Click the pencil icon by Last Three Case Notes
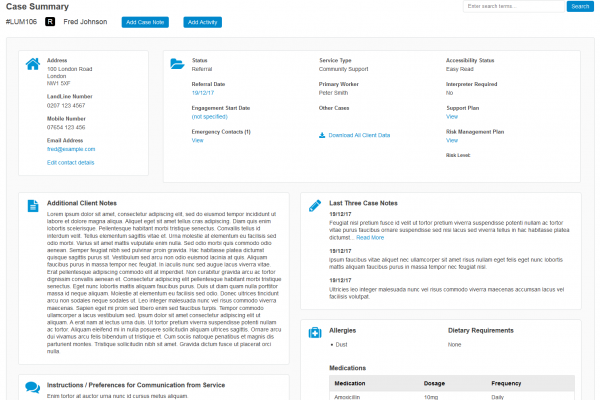 (x=314, y=204)
